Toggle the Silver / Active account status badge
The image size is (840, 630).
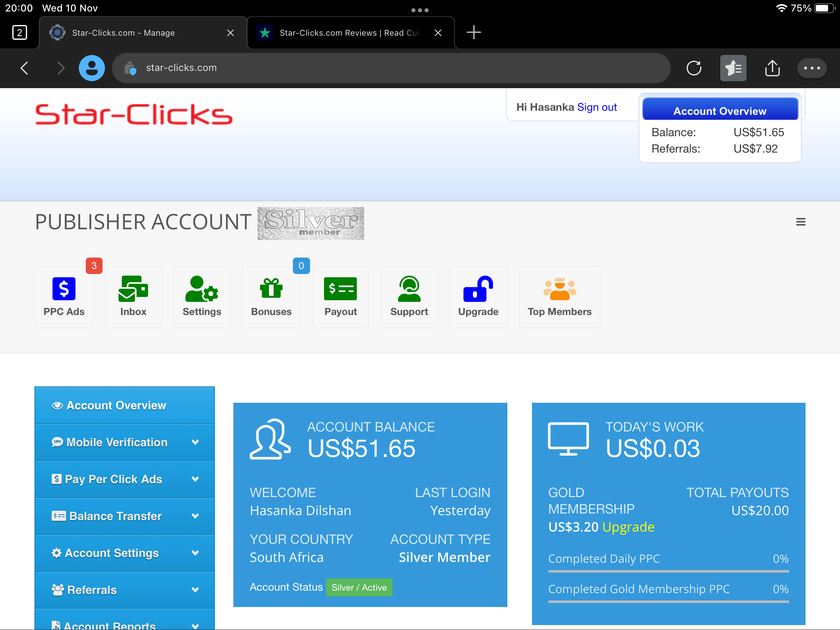[359, 587]
